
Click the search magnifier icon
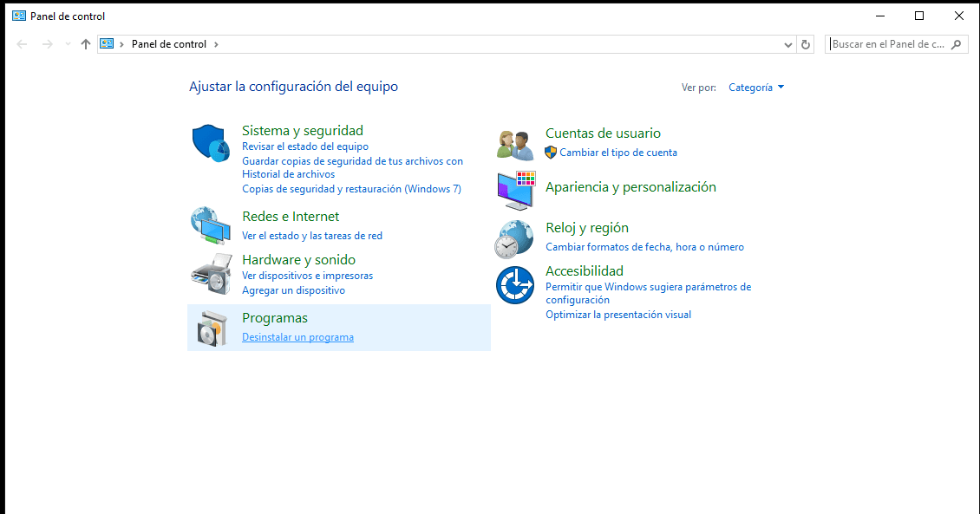tap(957, 44)
